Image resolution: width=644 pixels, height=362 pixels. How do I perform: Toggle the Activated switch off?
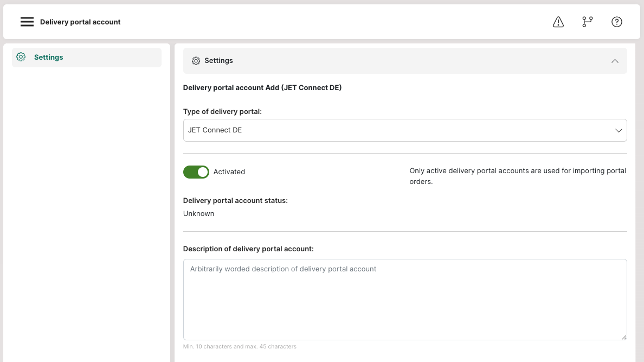196,172
